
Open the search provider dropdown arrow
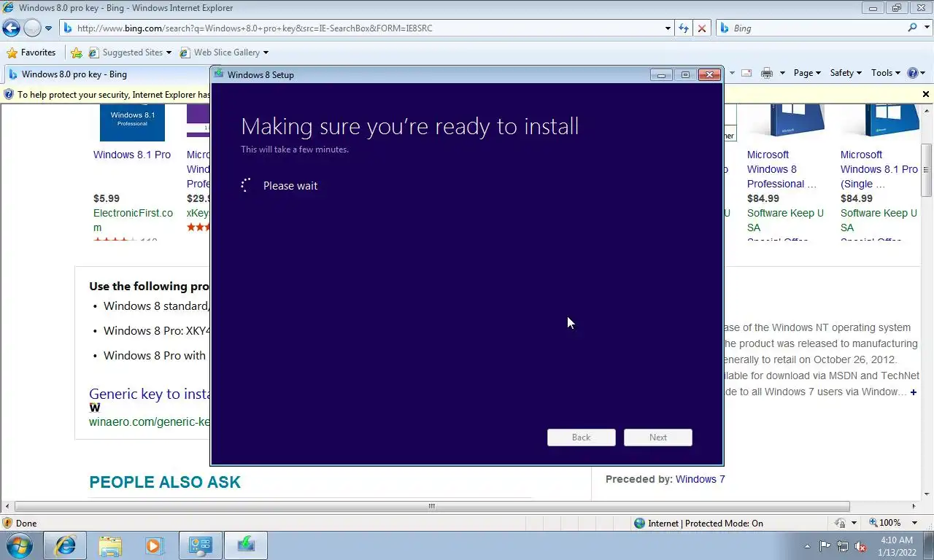click(x=925, y=28)
